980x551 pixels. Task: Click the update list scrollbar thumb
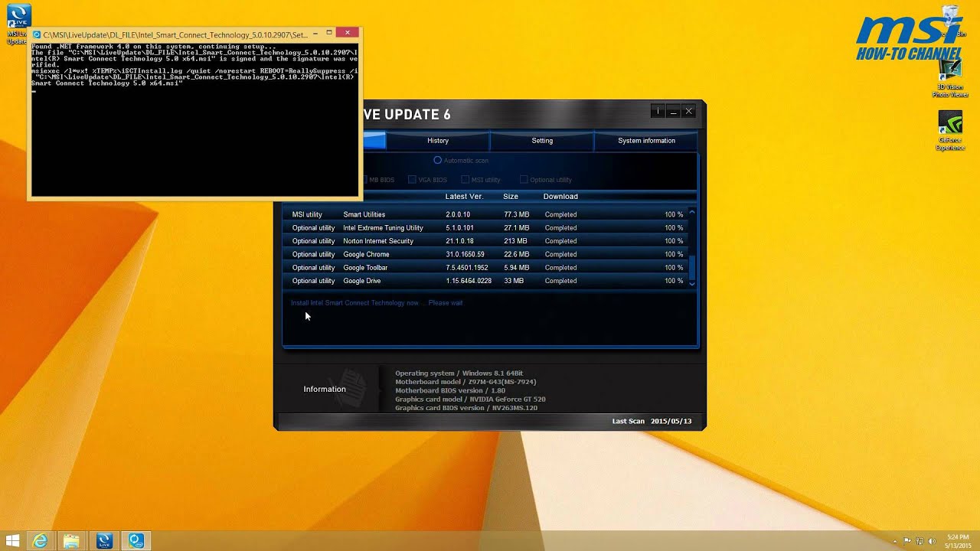coord(692,268)
